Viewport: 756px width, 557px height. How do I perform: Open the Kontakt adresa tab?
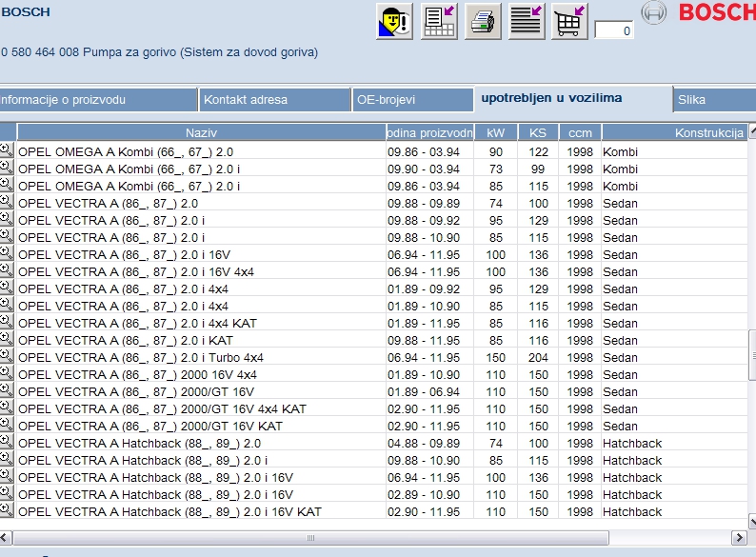pyautogui.click(x=274, y=100)
